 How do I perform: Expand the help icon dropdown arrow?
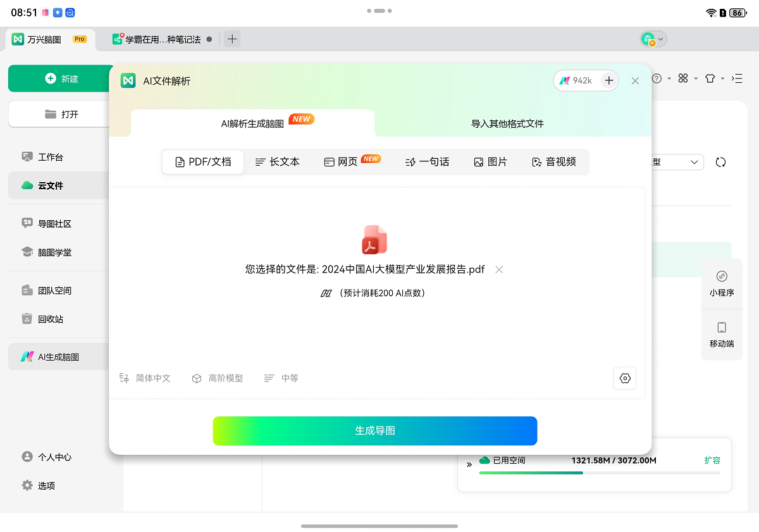(x=669, y=78)
